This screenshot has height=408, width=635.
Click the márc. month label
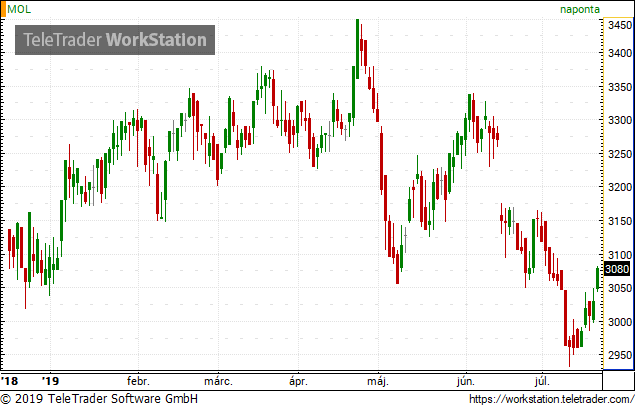click(218, 381)
